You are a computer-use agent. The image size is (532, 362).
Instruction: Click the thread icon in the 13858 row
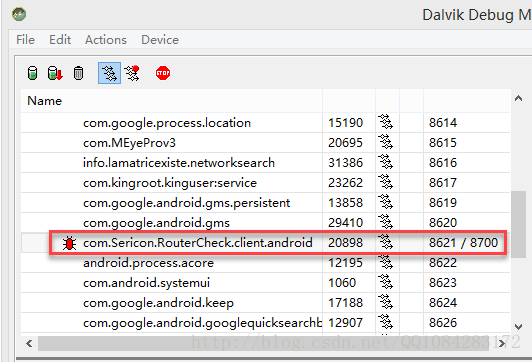pos(386,202)
